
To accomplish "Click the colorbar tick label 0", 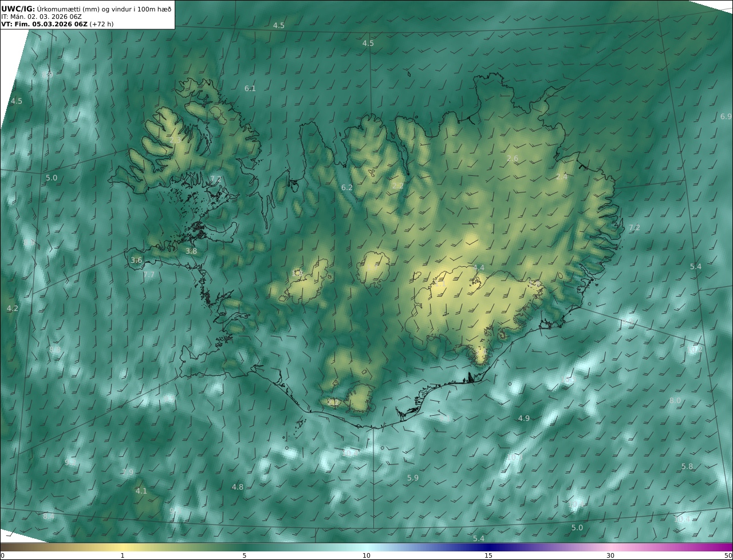I will coord(2,555).
